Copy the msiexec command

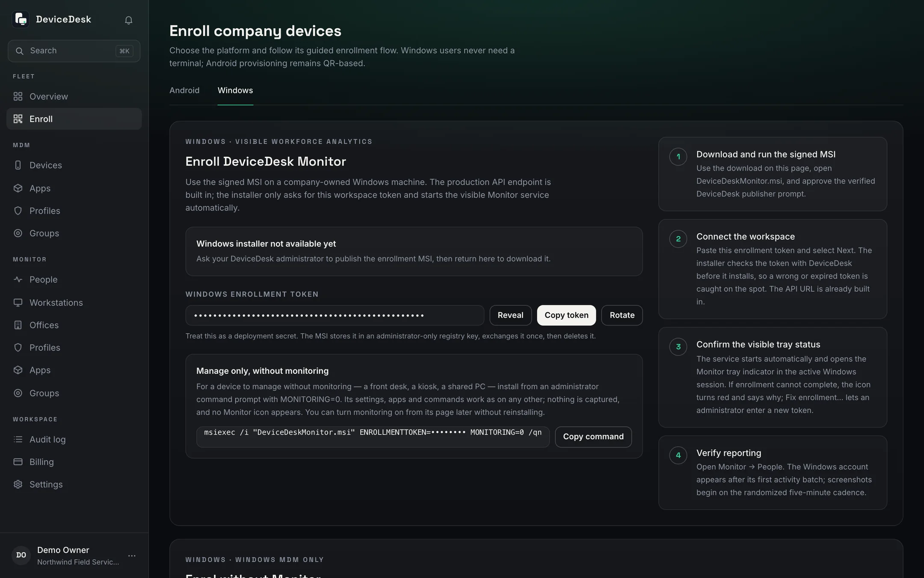[593, 437]
